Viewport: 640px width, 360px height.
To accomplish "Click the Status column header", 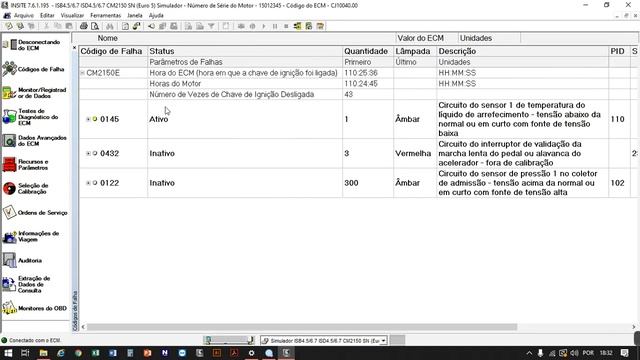I will tap(245, 51).
